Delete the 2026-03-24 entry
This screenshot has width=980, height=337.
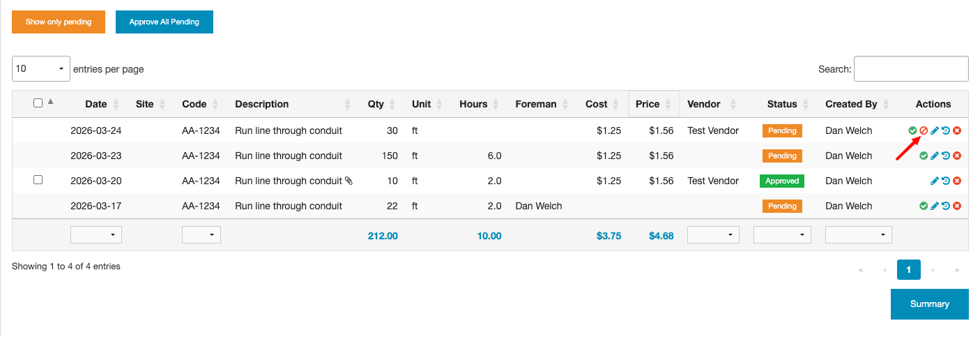tap(957, 130)
